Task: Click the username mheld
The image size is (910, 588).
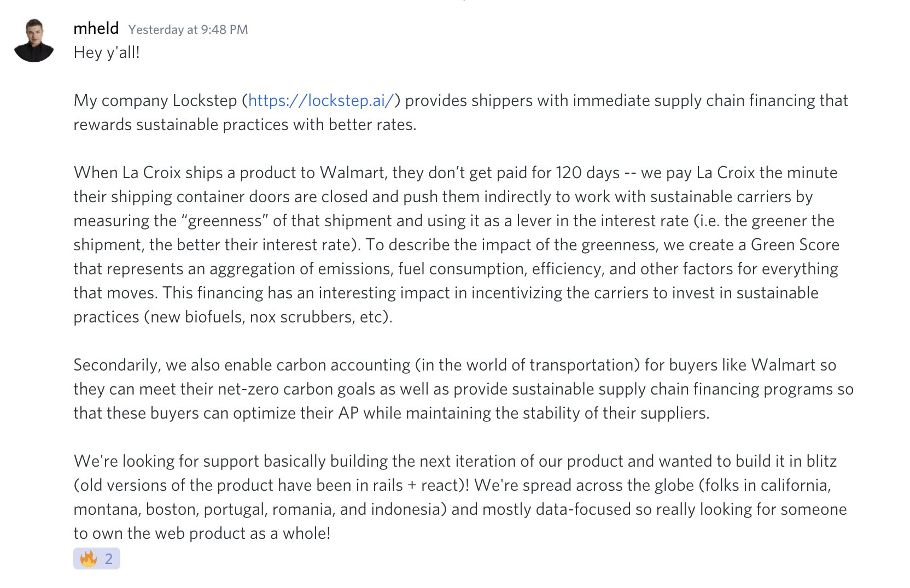Action: click(x=96, y=28)
